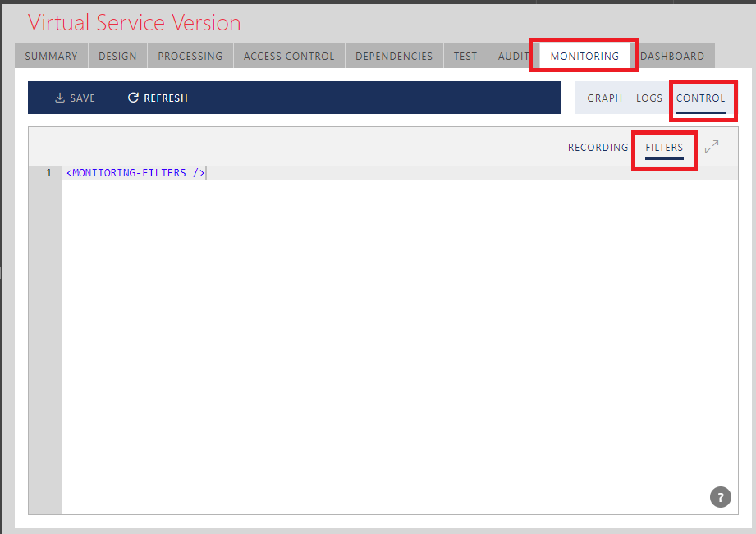Switch to the Audit tab
The image size is (756, 534).
pos(513,57)
